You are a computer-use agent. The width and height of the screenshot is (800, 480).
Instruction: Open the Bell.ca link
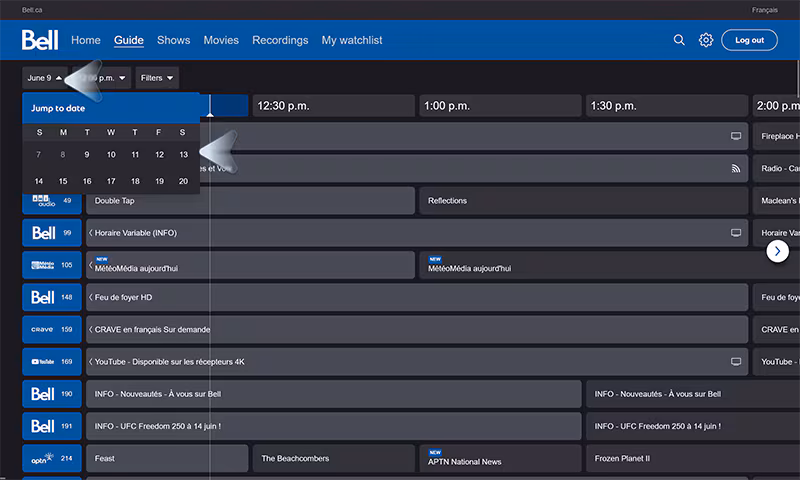32,10
